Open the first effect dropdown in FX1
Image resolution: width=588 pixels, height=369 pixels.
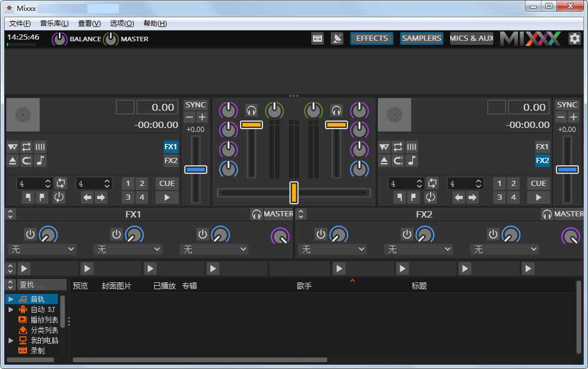42,250
